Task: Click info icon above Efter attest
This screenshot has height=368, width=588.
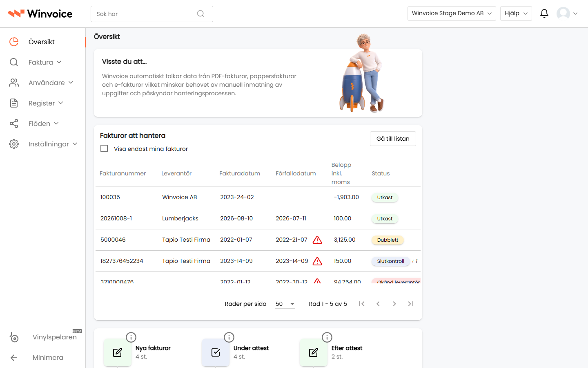Action: 327,337
